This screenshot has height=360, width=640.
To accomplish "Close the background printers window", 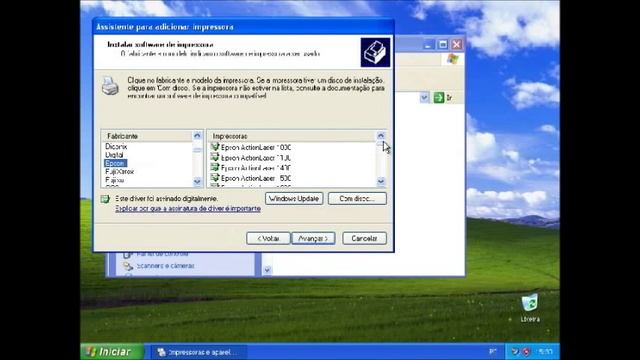I will 457,44.
